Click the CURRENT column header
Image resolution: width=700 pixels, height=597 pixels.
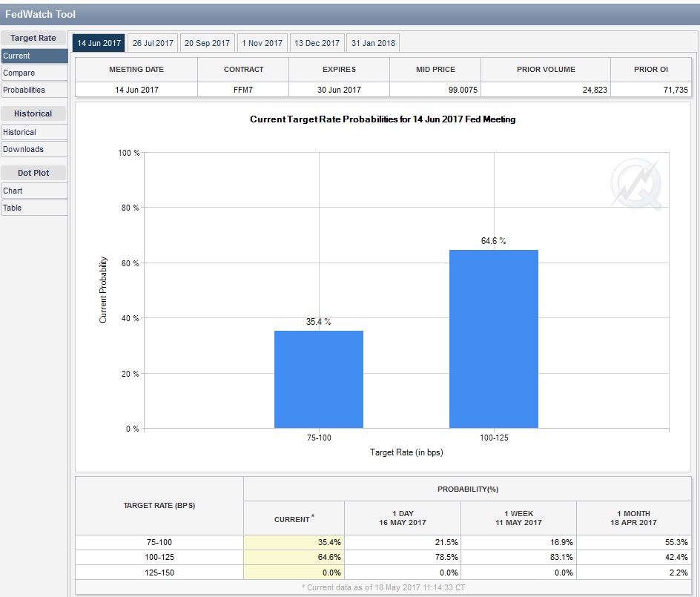(x=294, y=519)
